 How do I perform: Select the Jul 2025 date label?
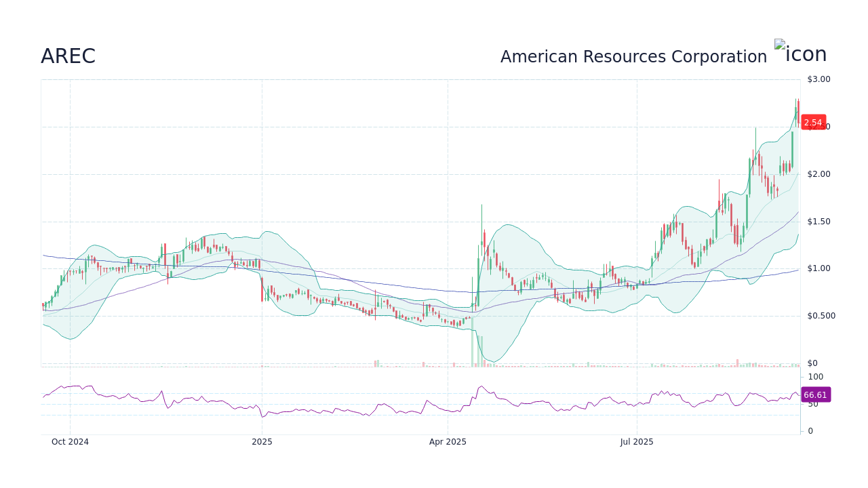point(636,441)
